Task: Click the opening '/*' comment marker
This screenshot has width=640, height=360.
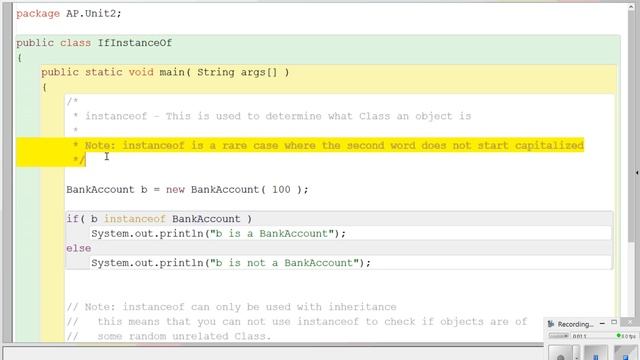Action: tap(72, 101)
